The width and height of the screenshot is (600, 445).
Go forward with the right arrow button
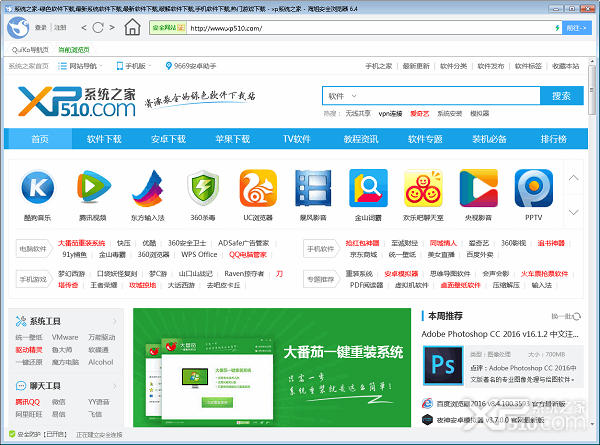click(112, 28)
